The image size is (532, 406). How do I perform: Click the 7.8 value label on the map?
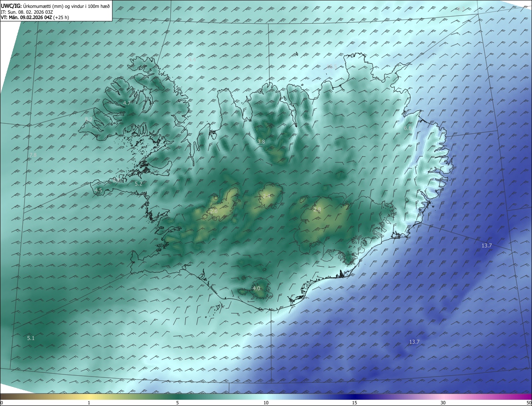click(x=33, y=155)
